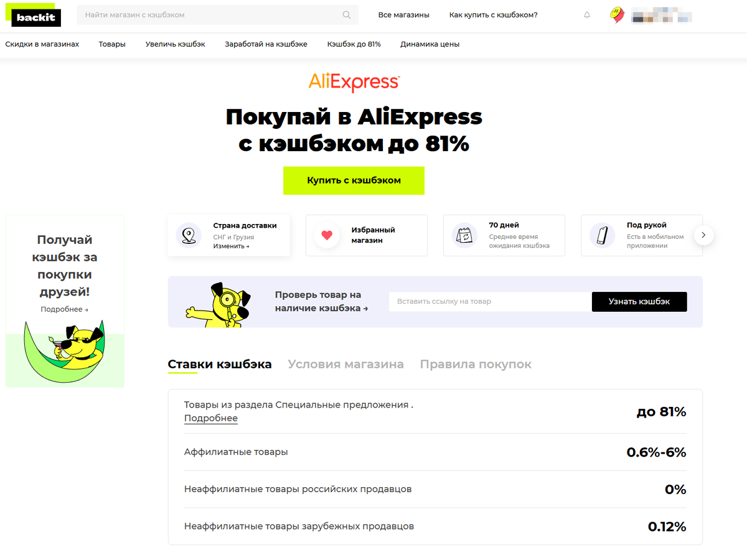Open the user profile avatar

[x=617, y=15]
